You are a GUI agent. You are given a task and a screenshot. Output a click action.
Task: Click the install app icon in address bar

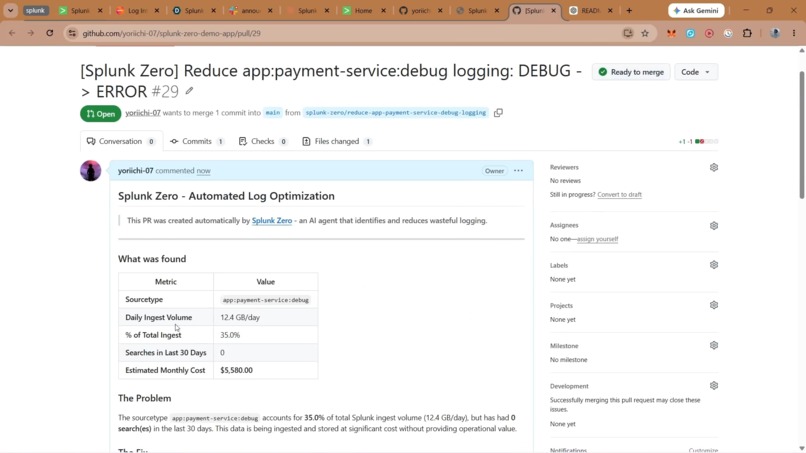(628, 33)
